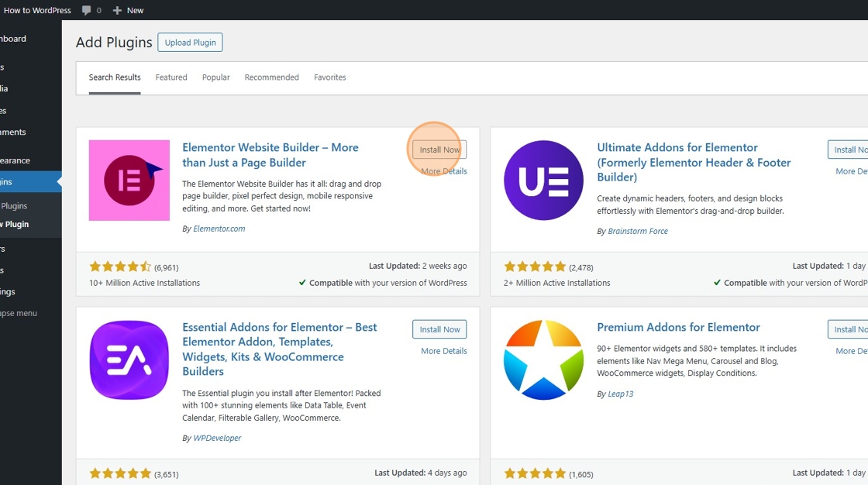Click '2+ Million Active Installations' text
Screen dimensions: 868x485
tap(557, 283)
